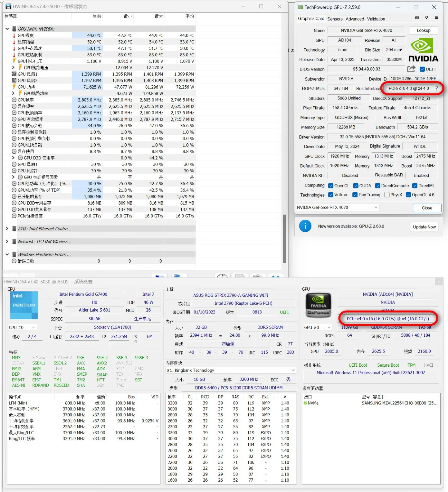Screen dimensions: 448x492
Task: Click the gauge icon beside 错误总数
Action: click(x=14, y=261)
